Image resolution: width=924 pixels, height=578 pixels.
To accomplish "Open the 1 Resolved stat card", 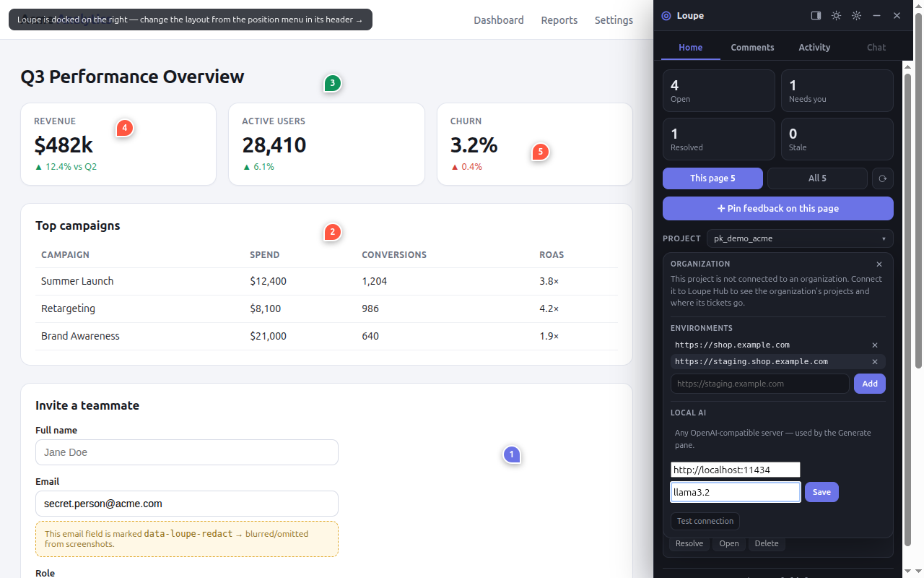I will [x=719, y=139].
